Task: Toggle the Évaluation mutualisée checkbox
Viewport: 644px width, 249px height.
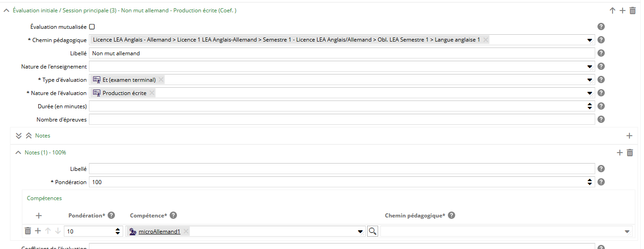Action: point(92,27)
